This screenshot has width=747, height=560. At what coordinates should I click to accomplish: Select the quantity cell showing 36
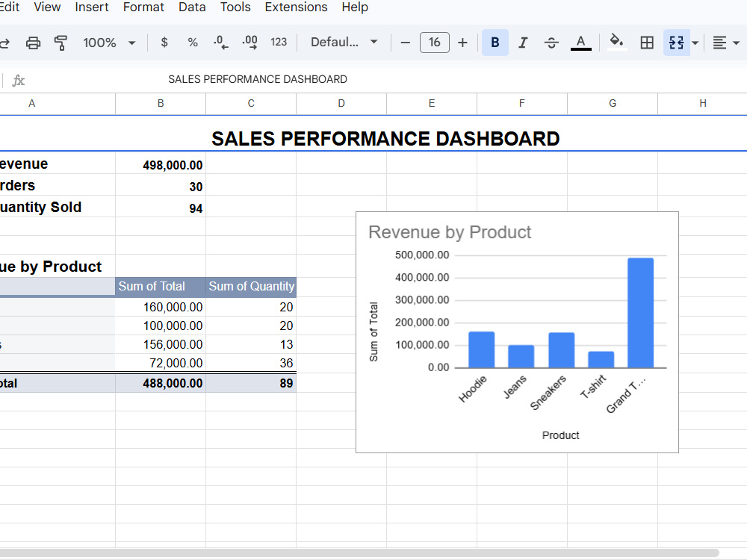coord(251,363)
